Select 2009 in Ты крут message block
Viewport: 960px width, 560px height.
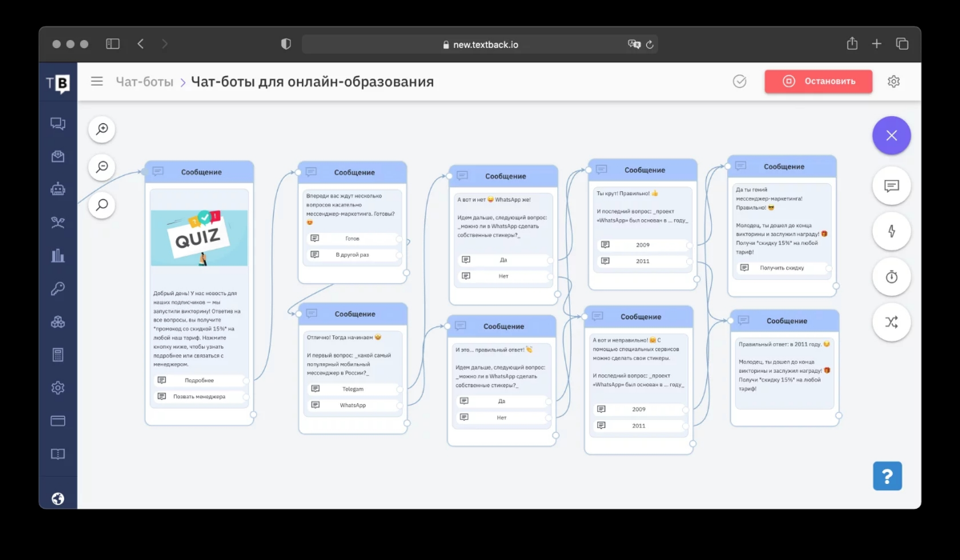642,245
